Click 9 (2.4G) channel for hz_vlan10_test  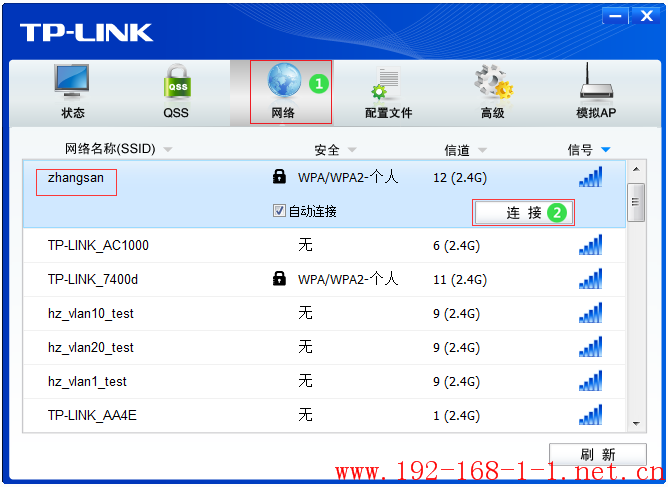click(456, 314)
